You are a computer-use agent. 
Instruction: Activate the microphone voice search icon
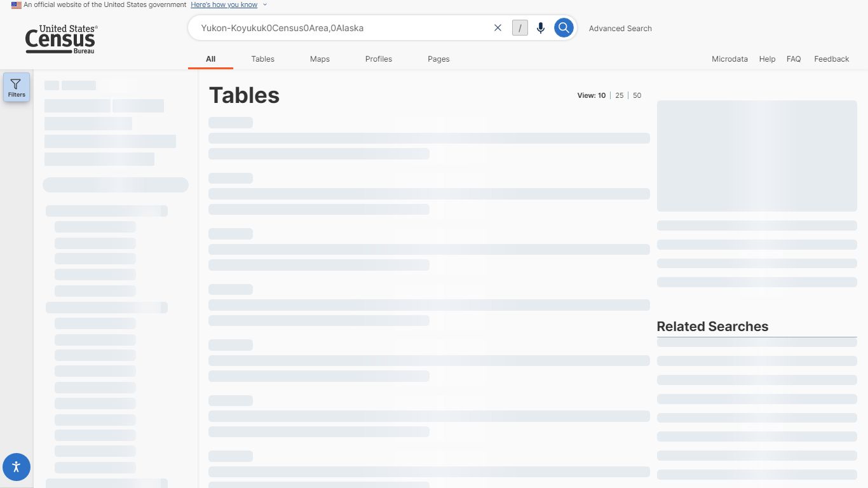[x=541, y=28]
